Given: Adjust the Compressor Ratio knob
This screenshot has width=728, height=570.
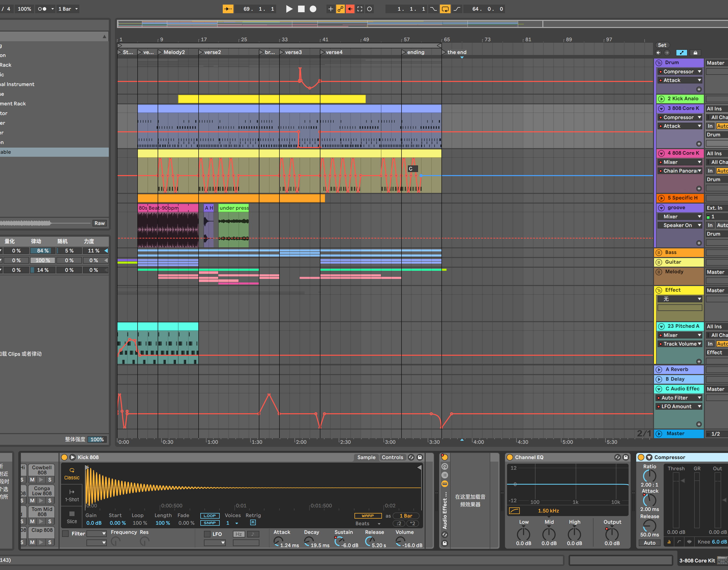Looking at the screenshot, I should 650,476.
